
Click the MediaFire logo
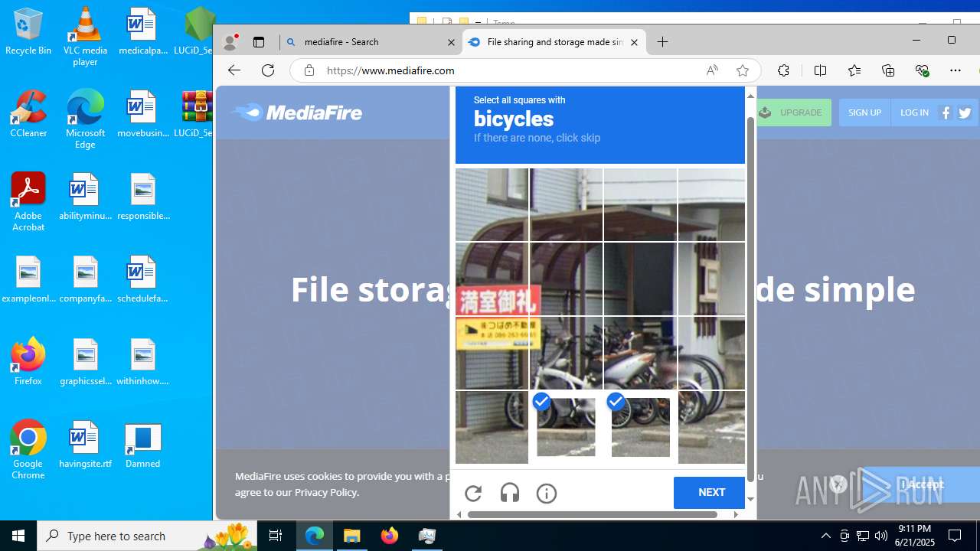(x=296, y=112)
